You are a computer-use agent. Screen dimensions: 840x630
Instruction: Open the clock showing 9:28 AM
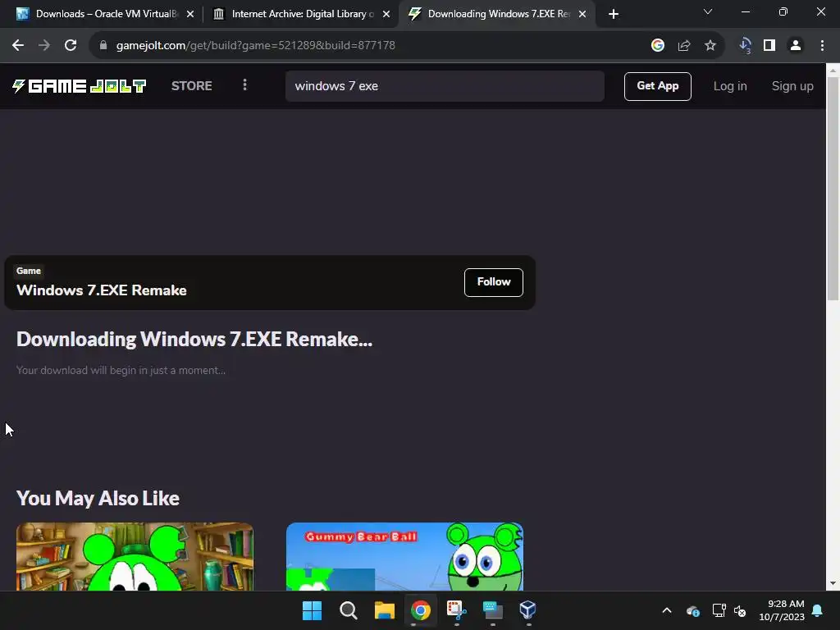(782, 610)
